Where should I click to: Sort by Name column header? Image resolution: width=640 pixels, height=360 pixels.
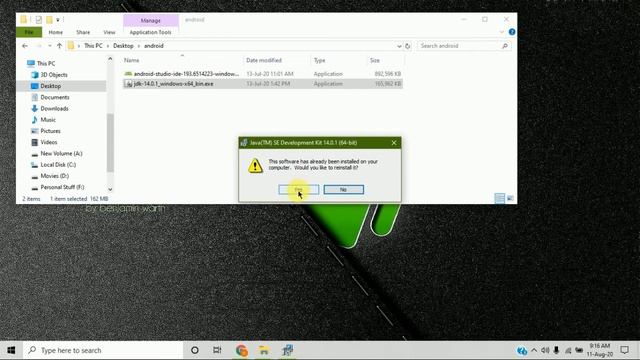[x=131, y=60]
